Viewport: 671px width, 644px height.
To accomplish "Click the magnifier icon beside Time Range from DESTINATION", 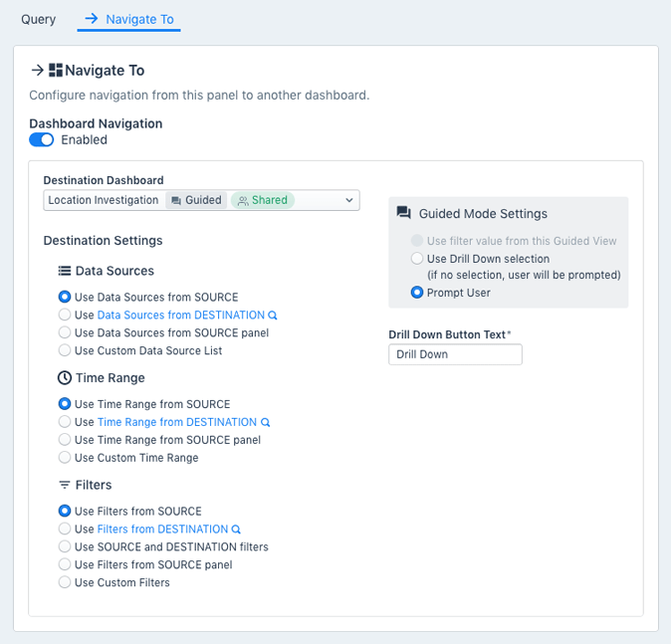I will click(x=266, y=423).
